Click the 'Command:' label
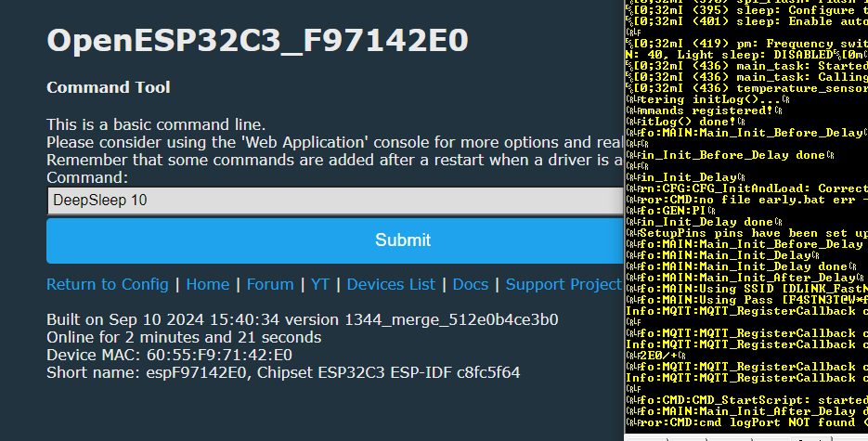Image resolution: width=868 pixels, height=441 pixels. 87,177
